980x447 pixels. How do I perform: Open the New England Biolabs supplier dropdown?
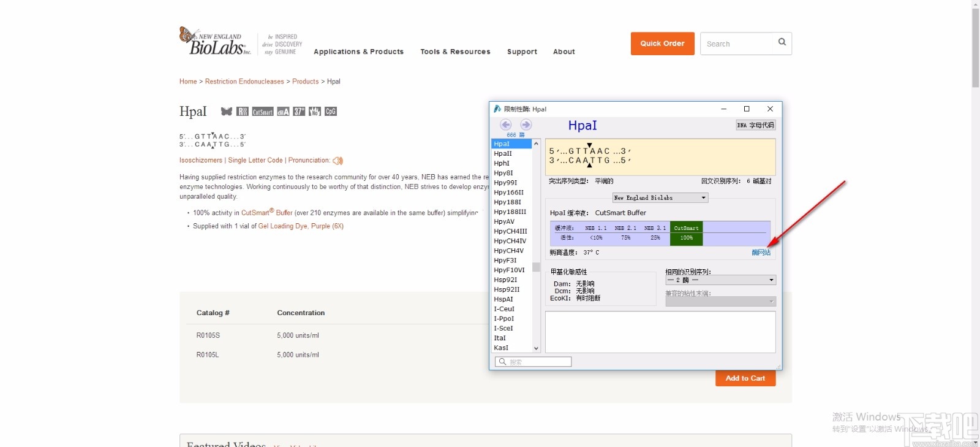pyautogui.click(x=660, y=197)
